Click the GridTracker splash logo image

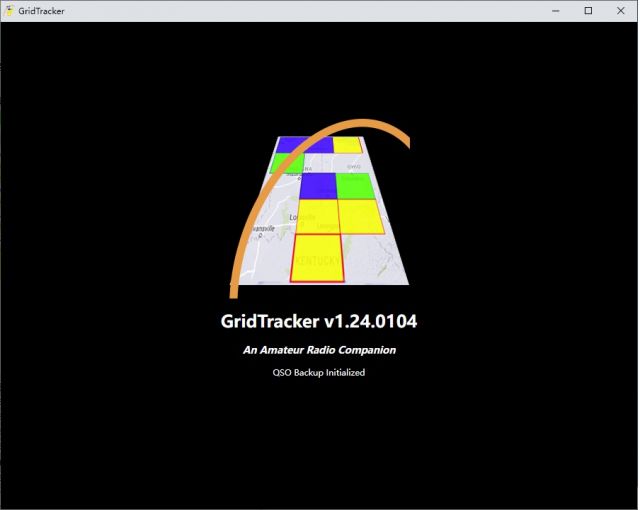(x=320, y=209)
